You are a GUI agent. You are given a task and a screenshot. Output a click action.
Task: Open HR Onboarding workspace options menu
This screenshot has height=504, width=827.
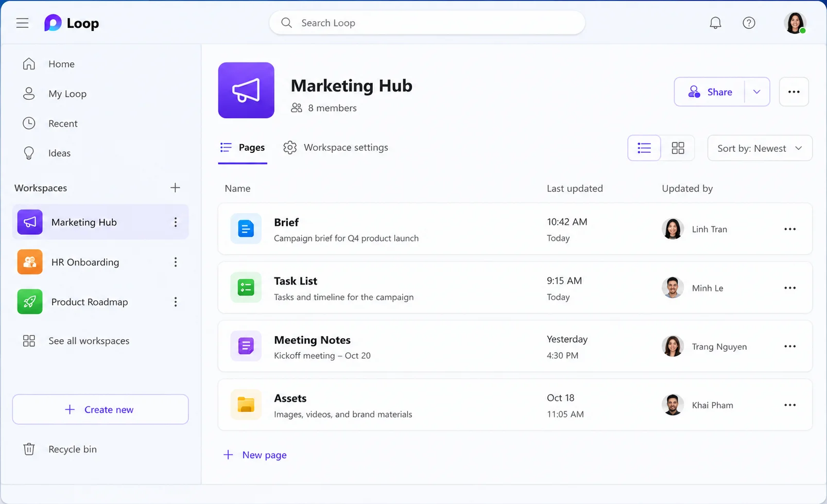pos(176,262)
